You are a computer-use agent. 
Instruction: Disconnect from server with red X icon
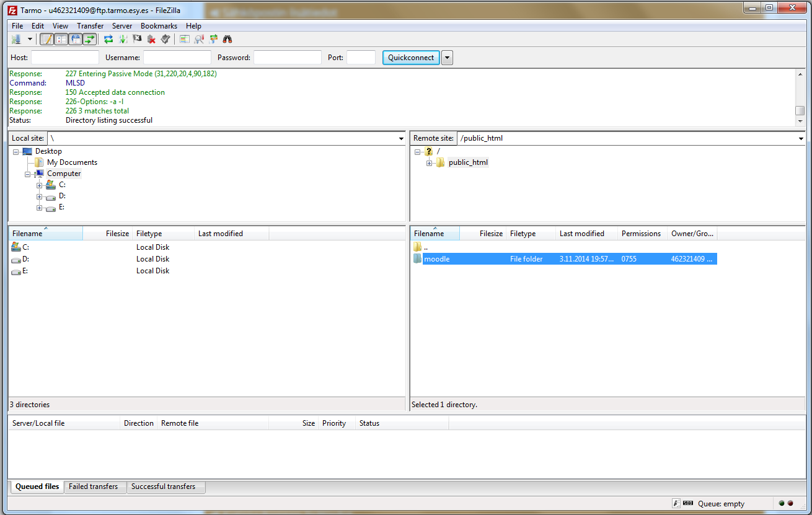click(x=151, y=39)
